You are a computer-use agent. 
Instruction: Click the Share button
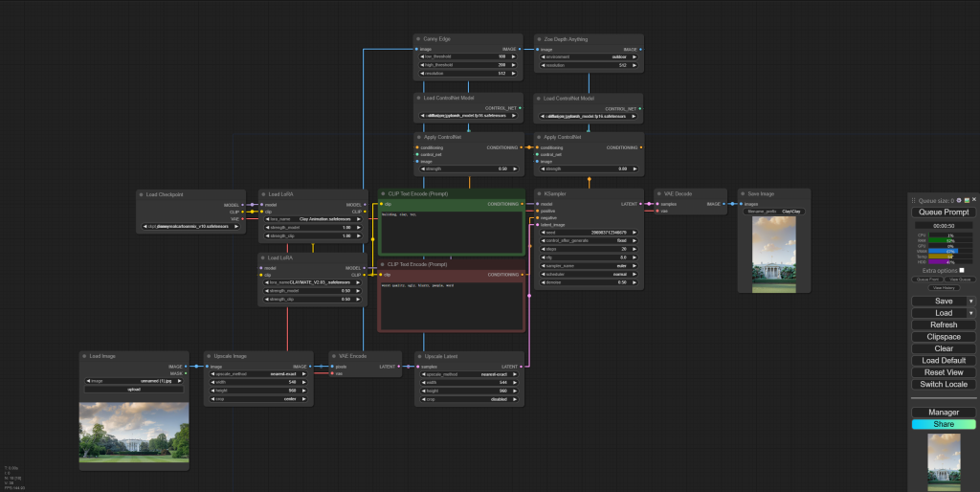[x=943, y=424]
